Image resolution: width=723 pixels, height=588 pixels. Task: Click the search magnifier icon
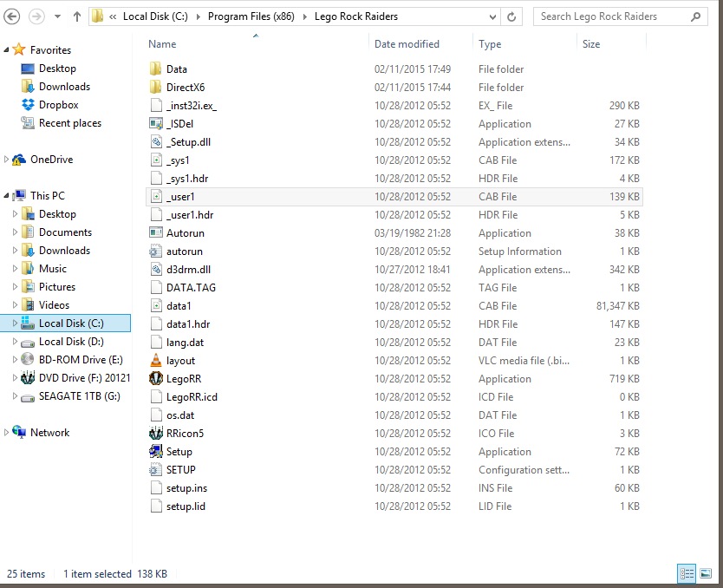click(x=696, y=17)
